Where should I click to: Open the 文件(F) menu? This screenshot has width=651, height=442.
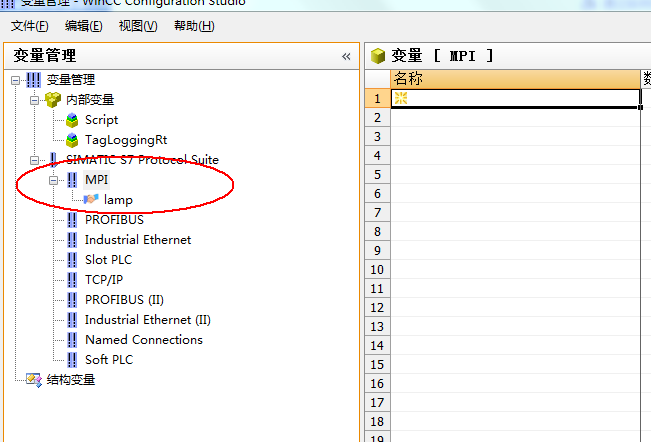pos(29,25)
